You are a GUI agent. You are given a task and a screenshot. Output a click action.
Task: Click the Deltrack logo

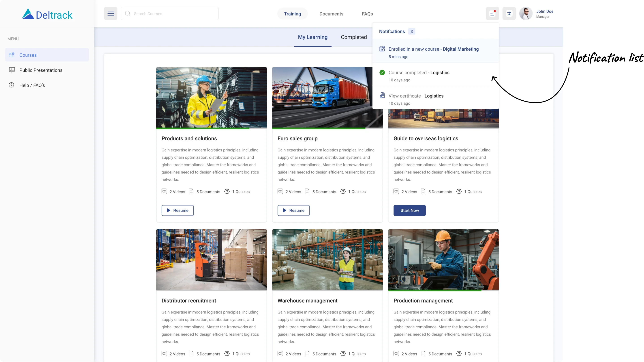[x=47, y=15]
